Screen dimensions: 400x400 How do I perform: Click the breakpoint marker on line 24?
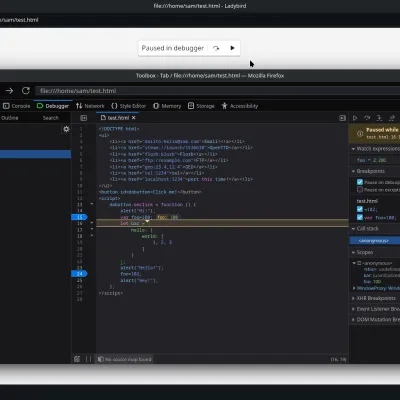coord(79,274)
